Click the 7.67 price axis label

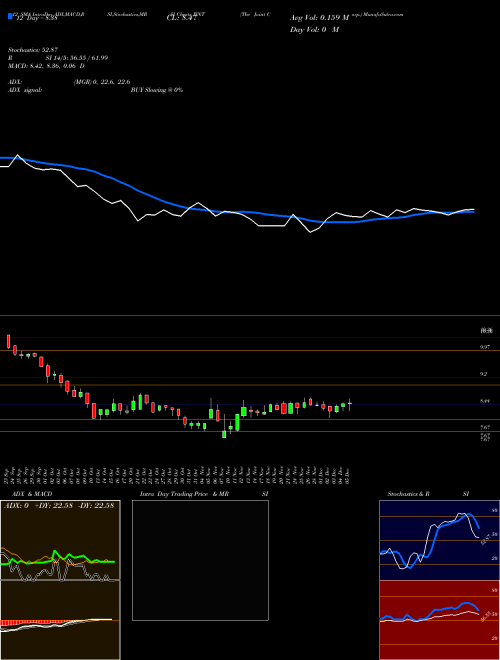[x=485, y=427]
